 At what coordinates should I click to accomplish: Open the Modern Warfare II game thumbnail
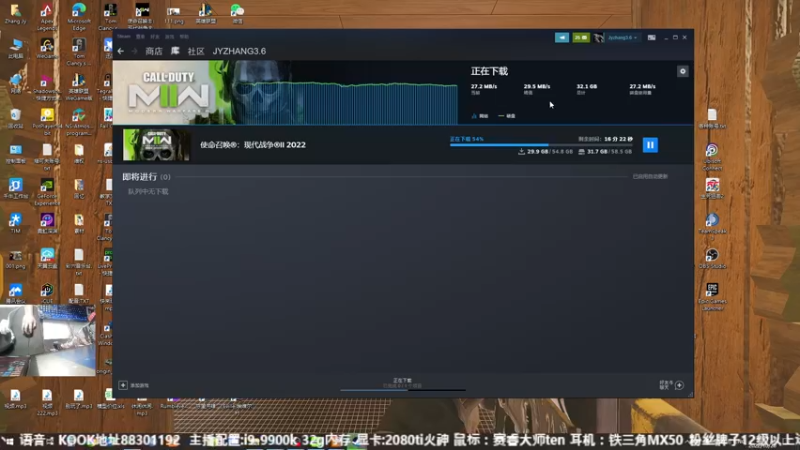pyautogui.click(x=157, y=145)
